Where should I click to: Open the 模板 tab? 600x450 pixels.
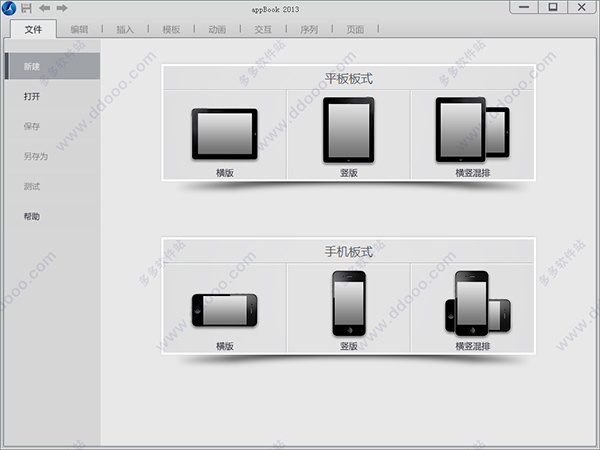(171, 29)
